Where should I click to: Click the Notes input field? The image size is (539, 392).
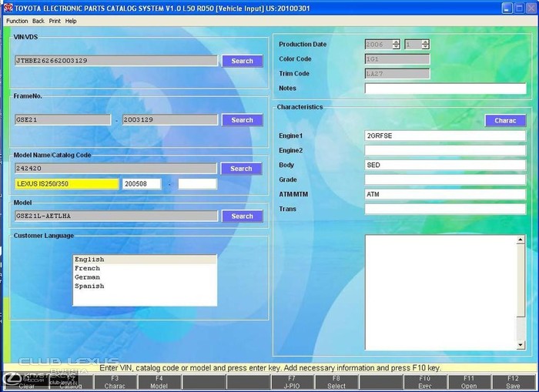tap(445, 89)
